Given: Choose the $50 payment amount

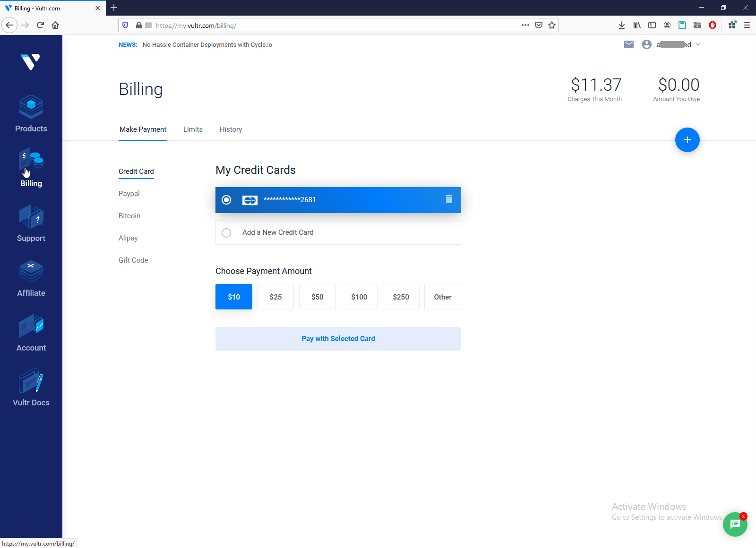Looking at the screenshot, I should click(x=318, y=297).
